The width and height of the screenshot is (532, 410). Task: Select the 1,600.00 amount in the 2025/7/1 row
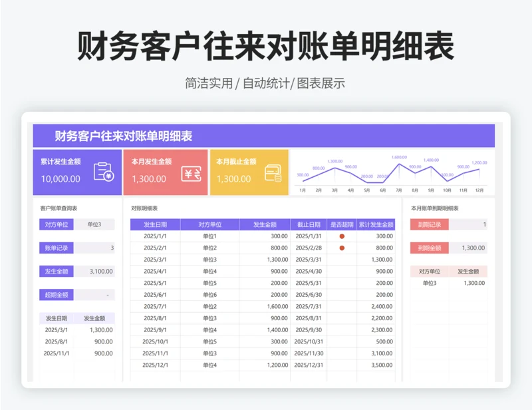tap(265, 306)
